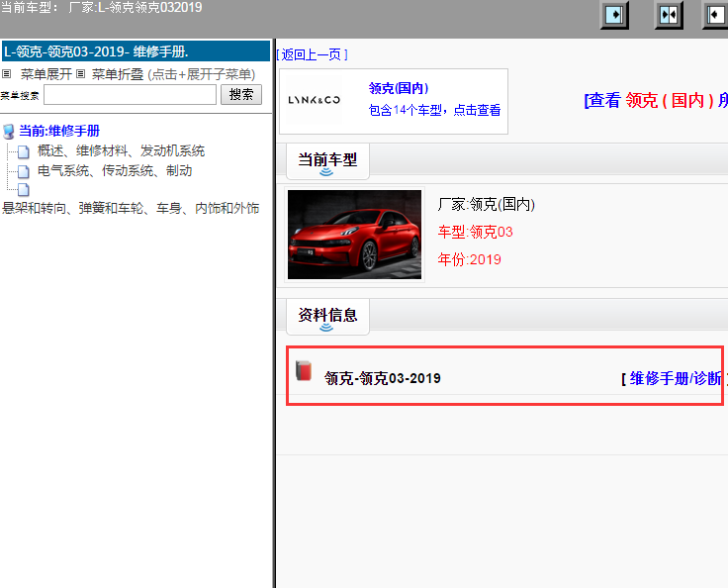Click the 当前车型 tab header
The width and height of the screenshot is (728, 588).
327,161
